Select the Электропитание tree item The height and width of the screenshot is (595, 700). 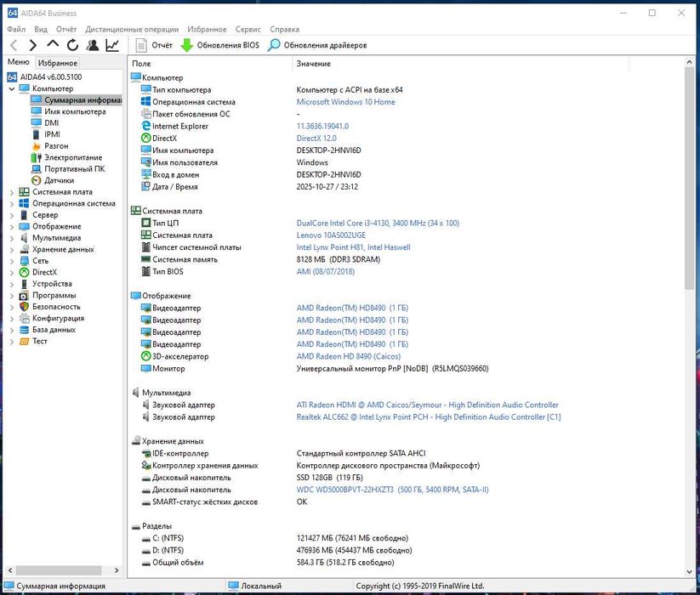[73, 157]
